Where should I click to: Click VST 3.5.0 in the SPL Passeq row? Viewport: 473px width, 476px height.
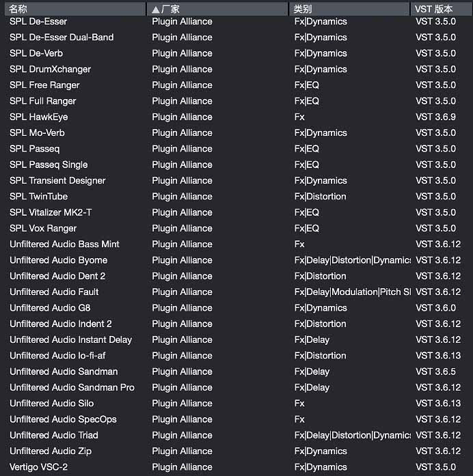tap(435, 149)
